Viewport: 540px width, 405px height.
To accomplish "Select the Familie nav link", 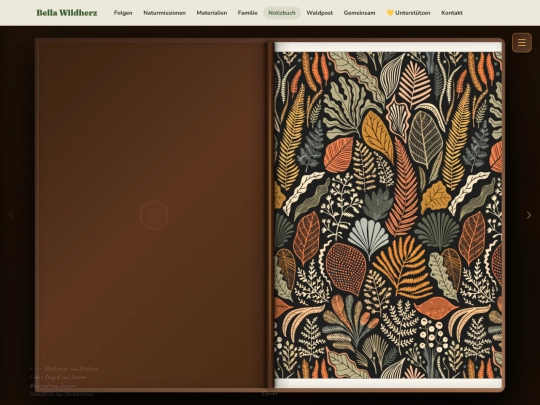I will [247, 13].
